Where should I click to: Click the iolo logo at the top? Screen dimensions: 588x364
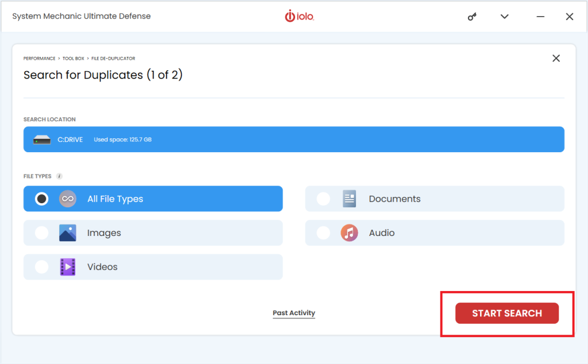click(299, 16)
